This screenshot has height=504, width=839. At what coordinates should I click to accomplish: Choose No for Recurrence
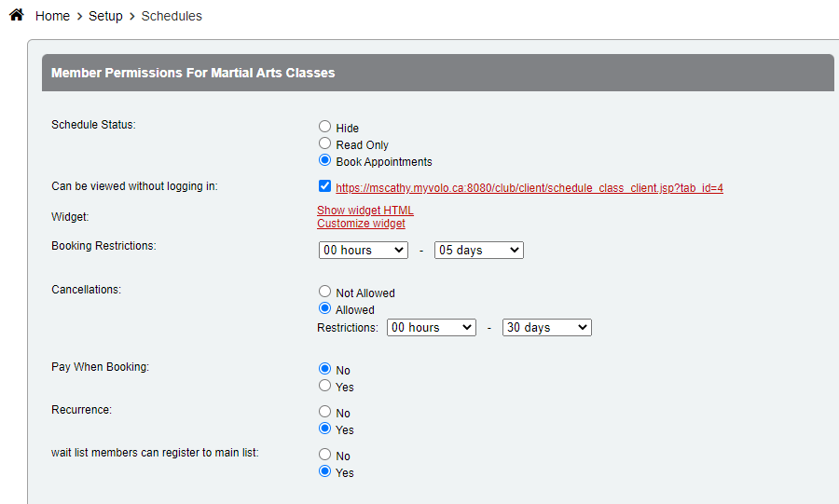(324, 412)
